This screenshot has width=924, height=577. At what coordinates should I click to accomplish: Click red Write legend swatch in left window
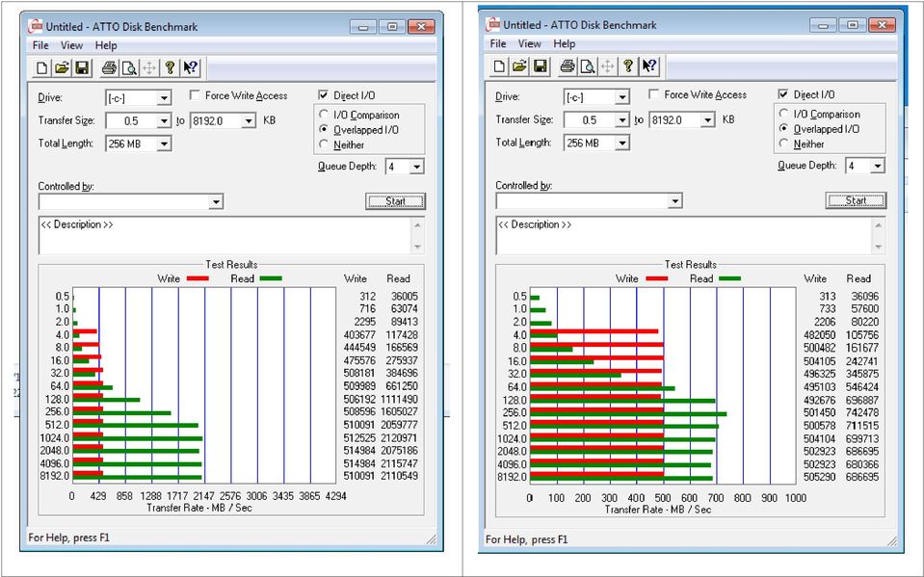pos(198,278)
